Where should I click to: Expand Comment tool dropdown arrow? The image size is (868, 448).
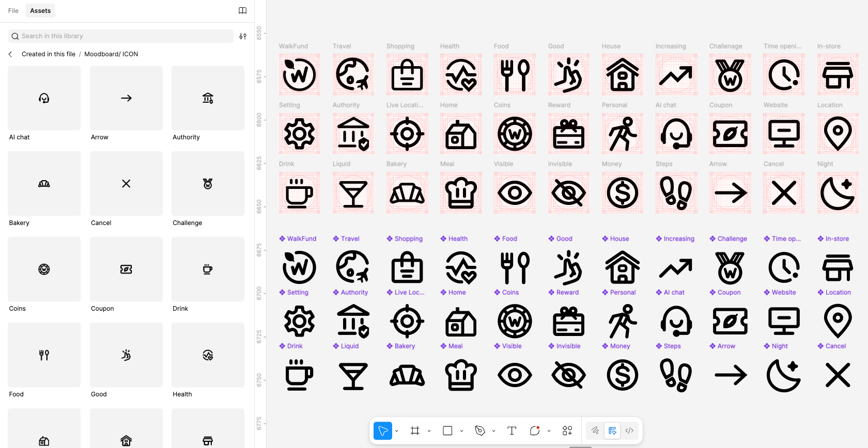[549, 431]
